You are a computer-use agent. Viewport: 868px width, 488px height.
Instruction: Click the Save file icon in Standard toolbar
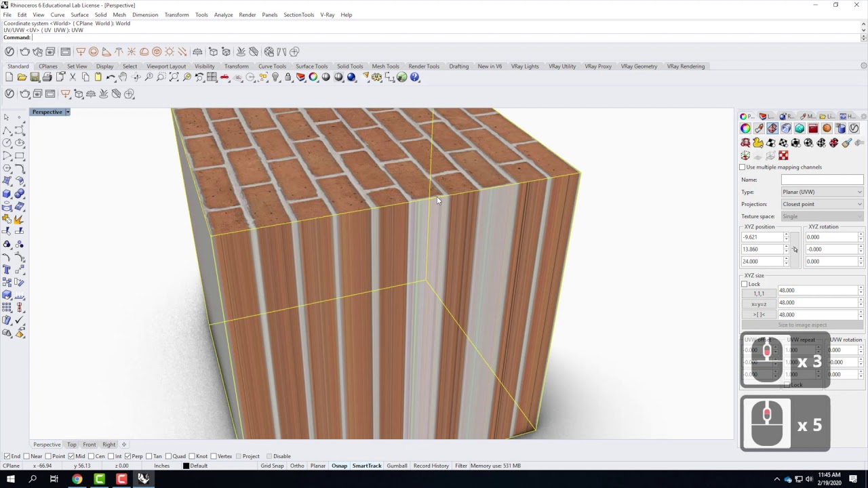tap(35, 77)
